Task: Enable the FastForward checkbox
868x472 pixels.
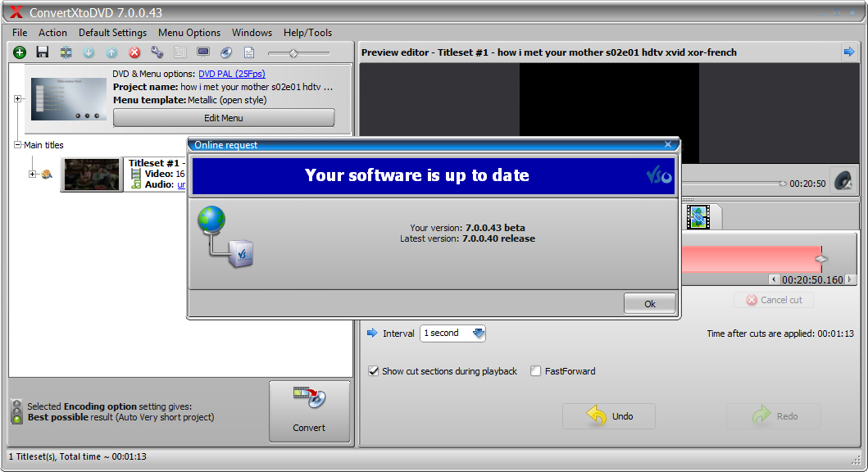Action: [x=535, y=370]
